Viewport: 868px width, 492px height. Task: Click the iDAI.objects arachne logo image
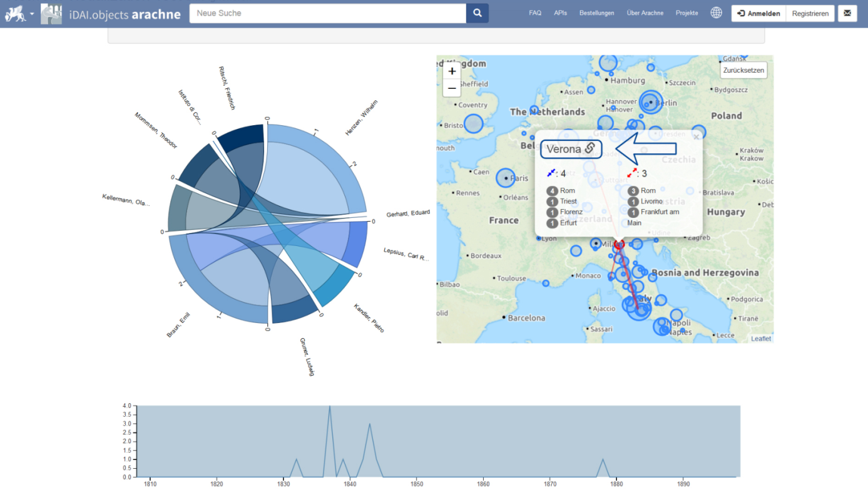click(51, 14)
